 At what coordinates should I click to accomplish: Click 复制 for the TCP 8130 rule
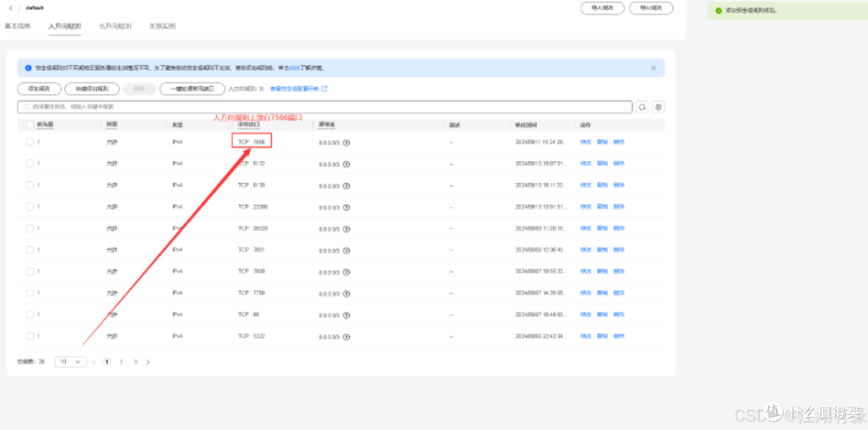602,186
